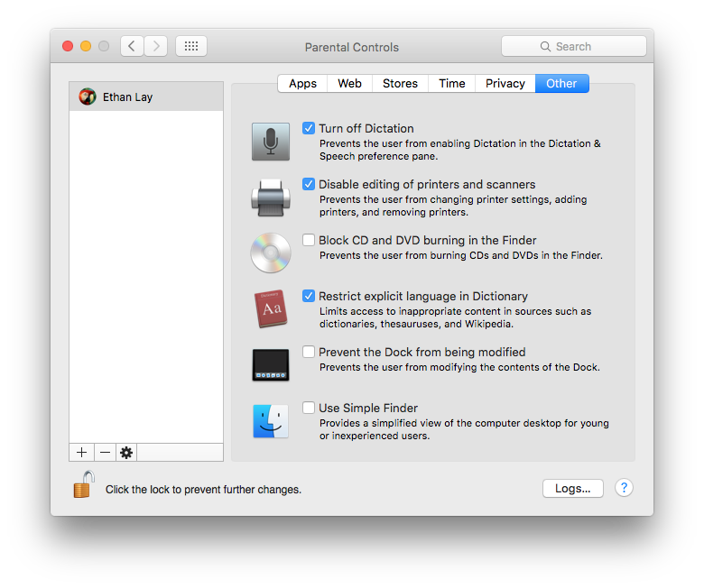This screenshot has width=704, height=588.
Task: Uncheck Turn off Dictation
Action: coord(309,128)
